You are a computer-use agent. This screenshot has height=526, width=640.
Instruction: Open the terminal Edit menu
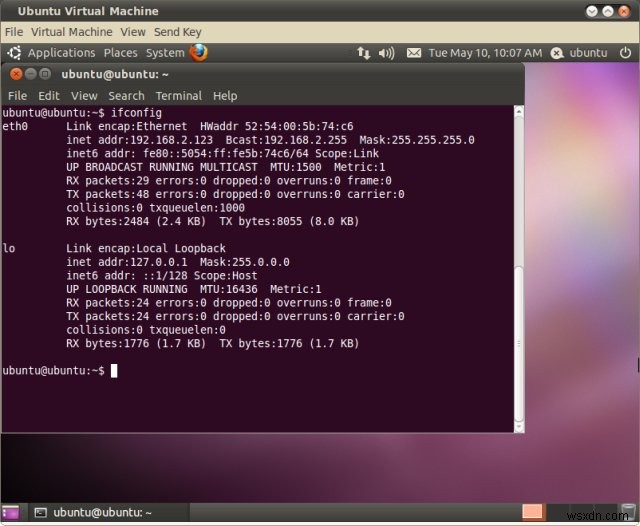(49, 96)
